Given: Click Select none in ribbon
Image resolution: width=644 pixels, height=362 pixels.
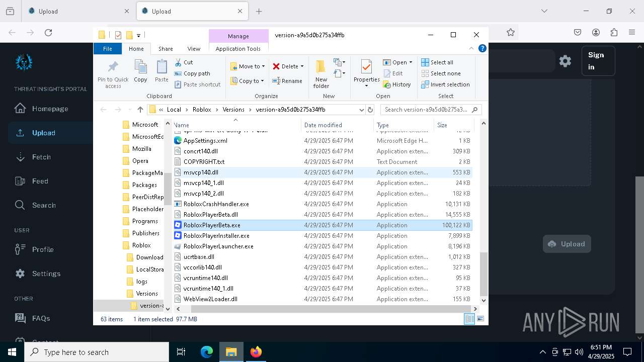Looking at the screenshot, I should click(441, 73).
